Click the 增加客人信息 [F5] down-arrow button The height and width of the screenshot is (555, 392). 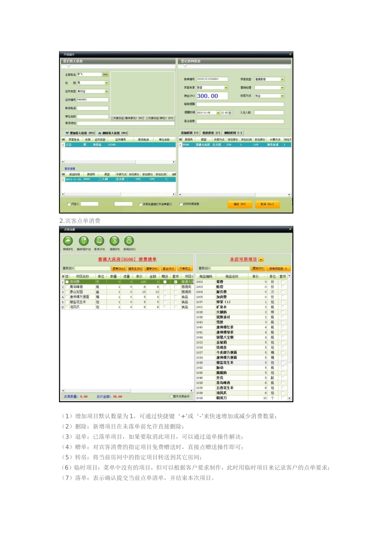tap(80, 133)
